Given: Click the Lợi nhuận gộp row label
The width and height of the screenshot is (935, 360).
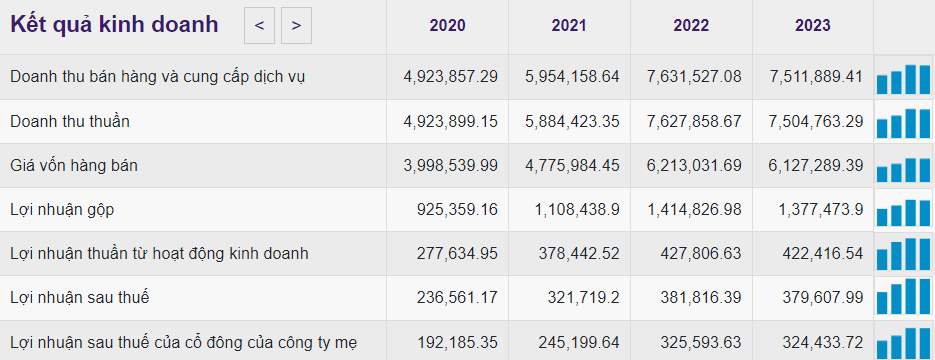Looking at the screenshot, I should click(62, 210).
